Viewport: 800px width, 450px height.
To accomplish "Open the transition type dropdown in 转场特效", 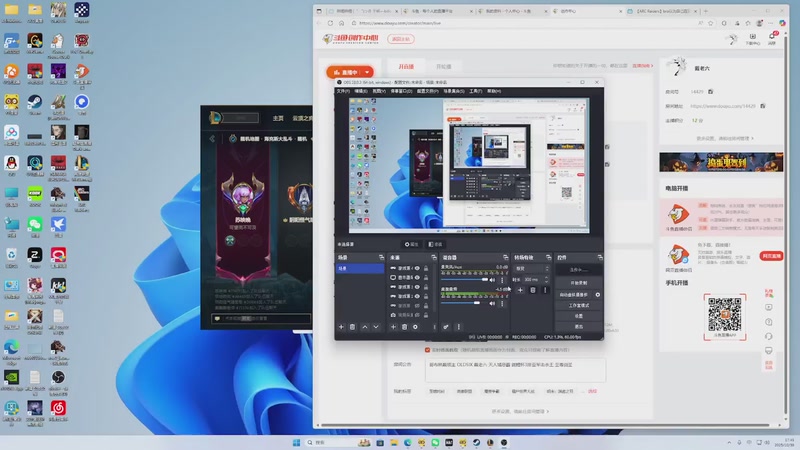I will click(532, 268).
